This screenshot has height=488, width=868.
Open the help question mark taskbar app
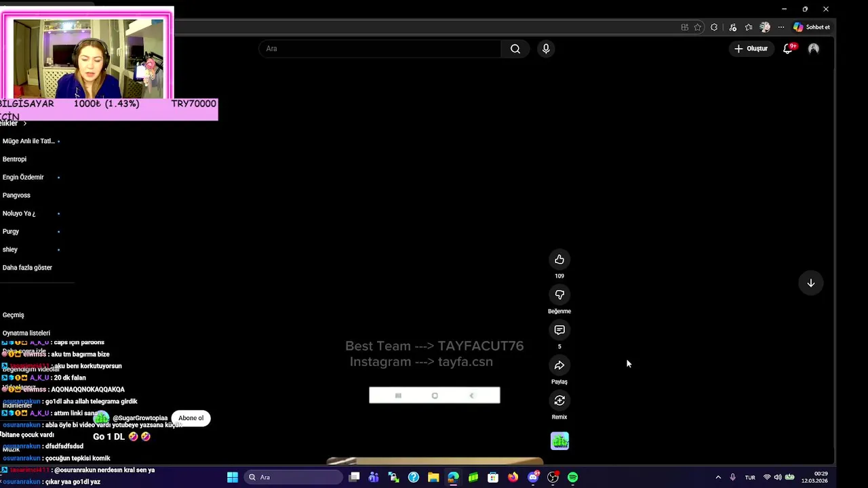414,477
